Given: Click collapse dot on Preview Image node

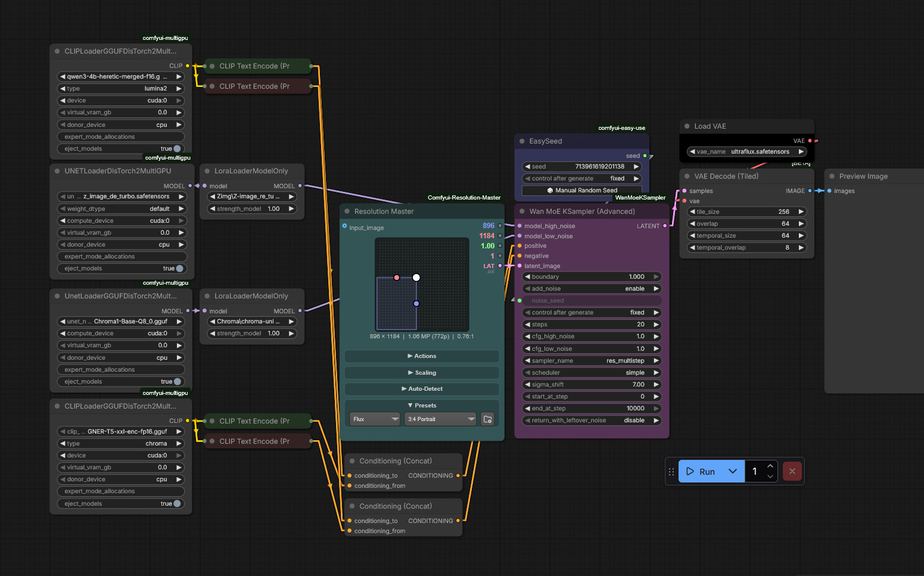Looking at the screenshot, I should pyautogui.click(x=832, y=176).
